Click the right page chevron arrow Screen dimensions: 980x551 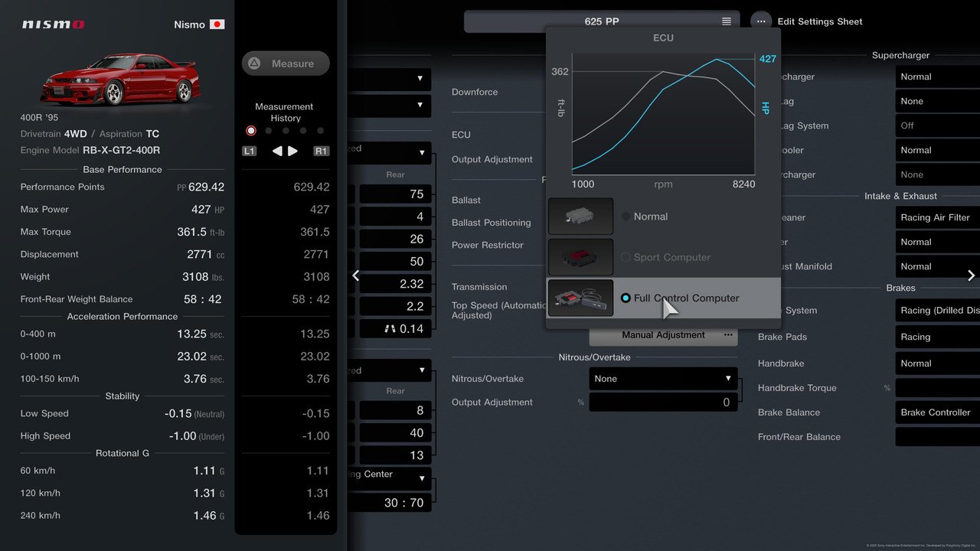[971, 275]
